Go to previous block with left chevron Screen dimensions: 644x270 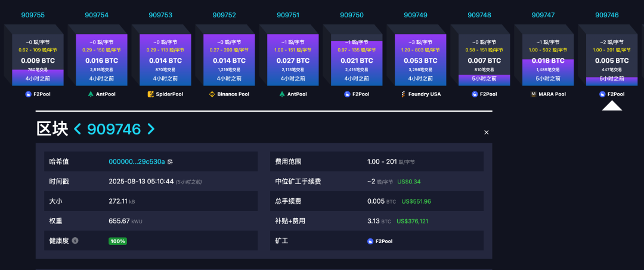[77, 129]
